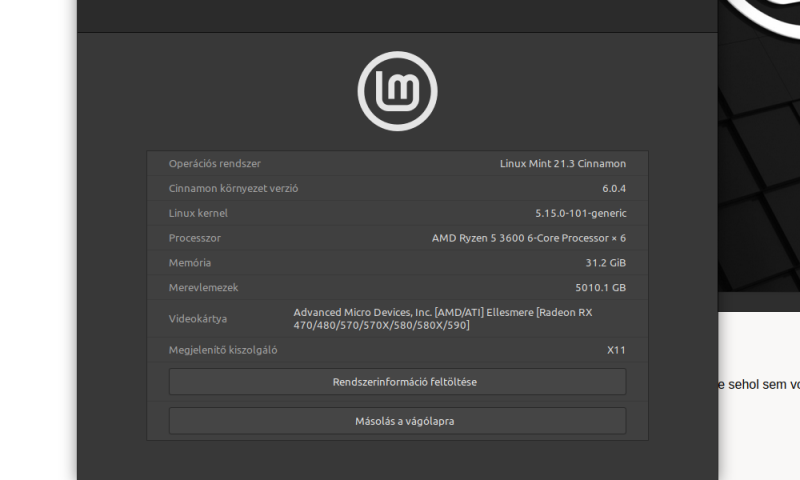Image resolution: width=800 pixels, height=480 pixels.
Task: Click the Másolás a vágólapra button
Action: click(397, 421)
